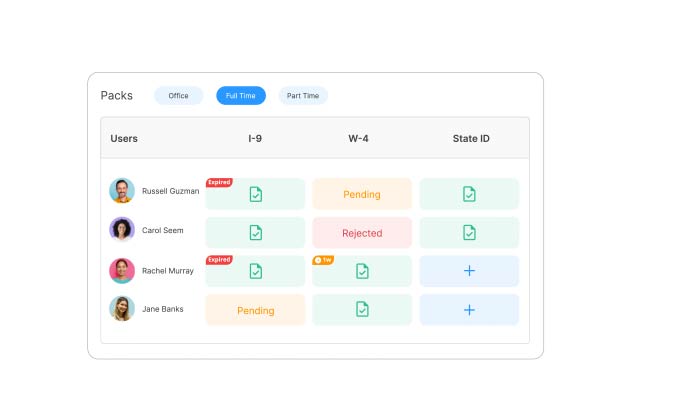This screenshot has height=398, width=700.
Task: Select the Office pack tab
Action: 179,95
